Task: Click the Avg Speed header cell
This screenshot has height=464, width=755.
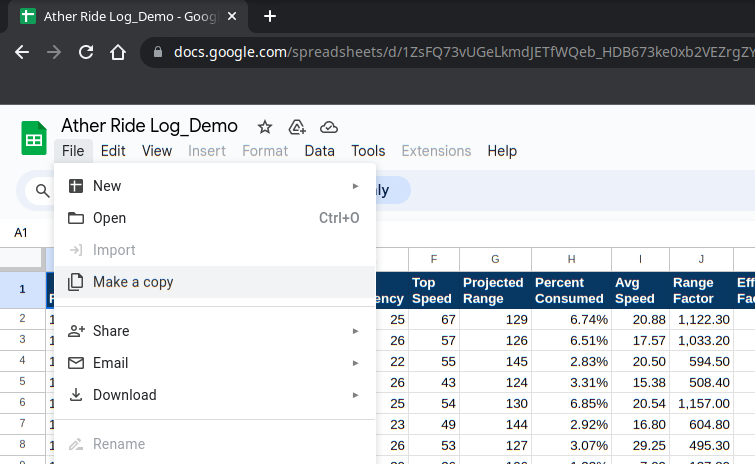Action: point(640,290)
